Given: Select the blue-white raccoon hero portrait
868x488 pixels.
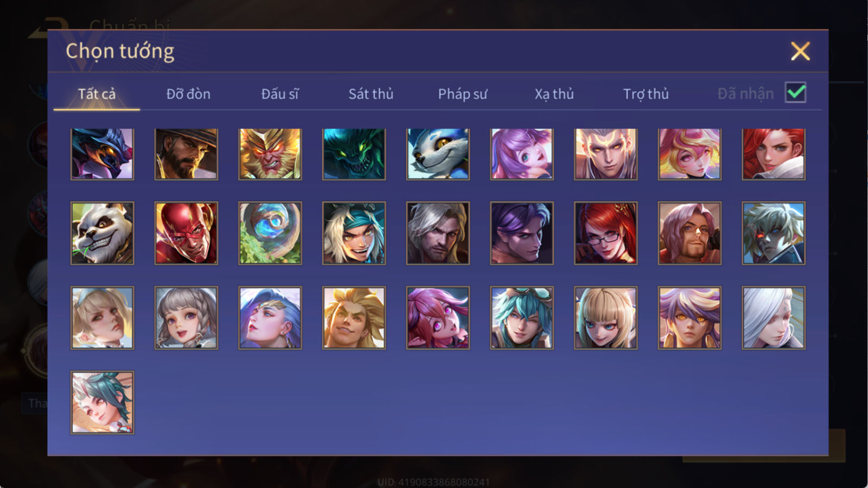Looking at the screenshot, I should point(438,154).
